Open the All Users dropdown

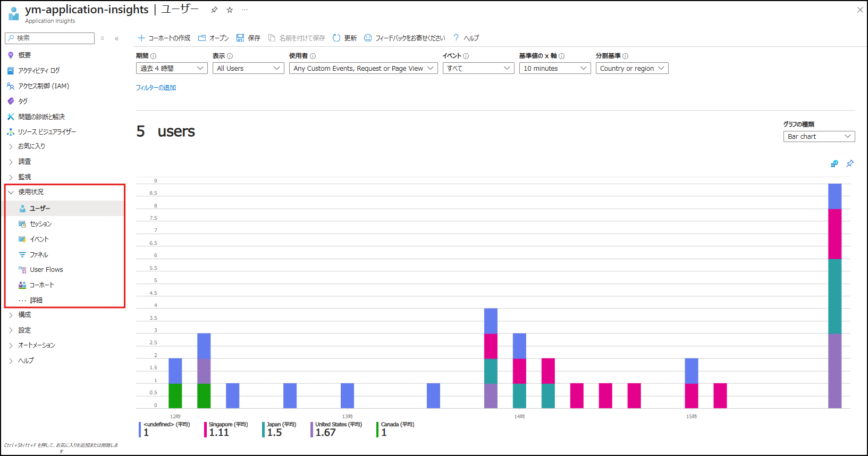(248, 69)
